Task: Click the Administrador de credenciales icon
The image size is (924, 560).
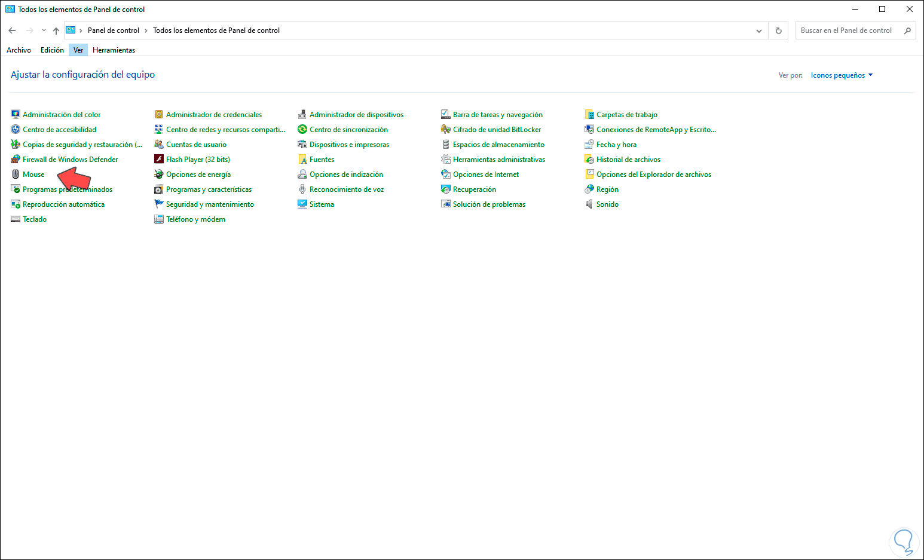Action: coord(159,114)
